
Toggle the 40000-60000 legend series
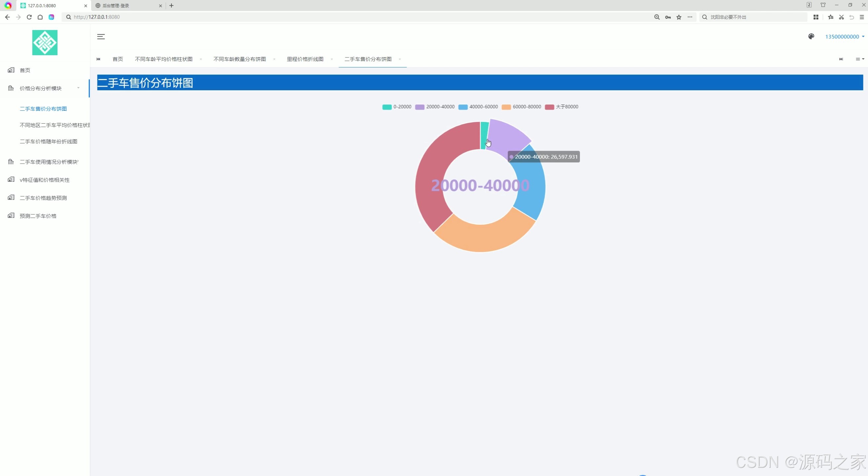pyautogui.click(x=478, y=107)
